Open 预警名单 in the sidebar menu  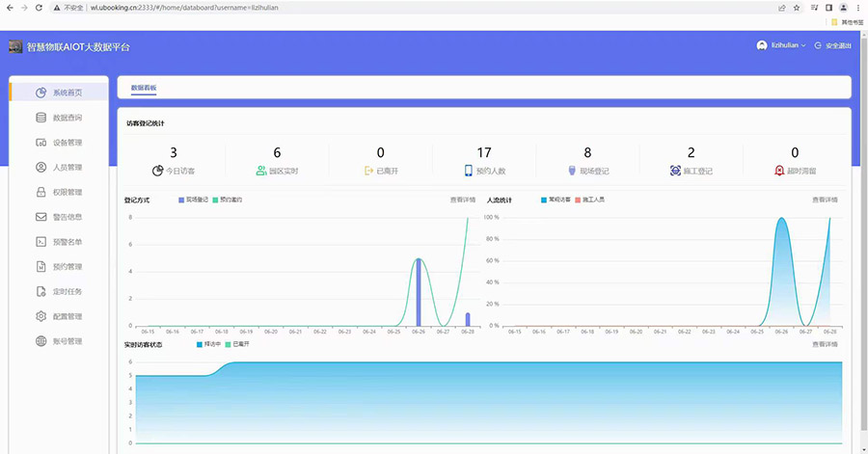click(x=67, y=242)
